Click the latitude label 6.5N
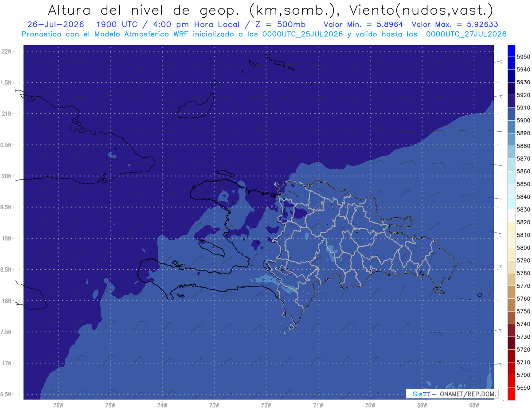This screenshot has height=411, width=532. pos(7,395)
